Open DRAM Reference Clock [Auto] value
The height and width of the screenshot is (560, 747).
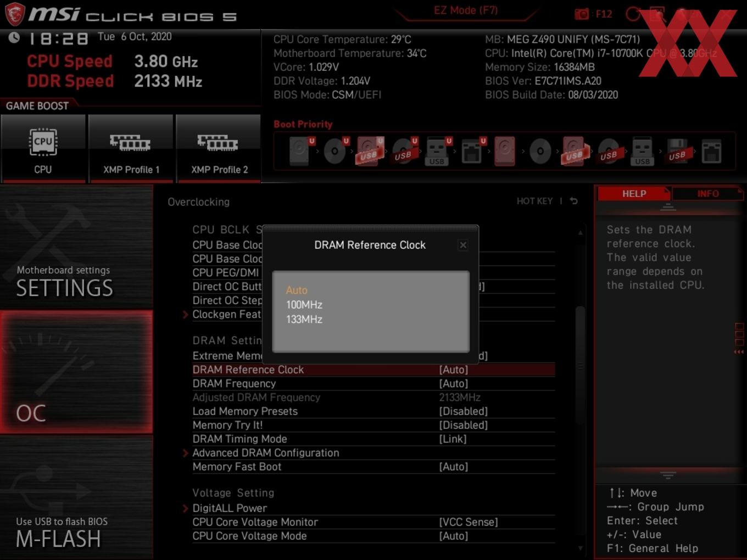(454, 370)
